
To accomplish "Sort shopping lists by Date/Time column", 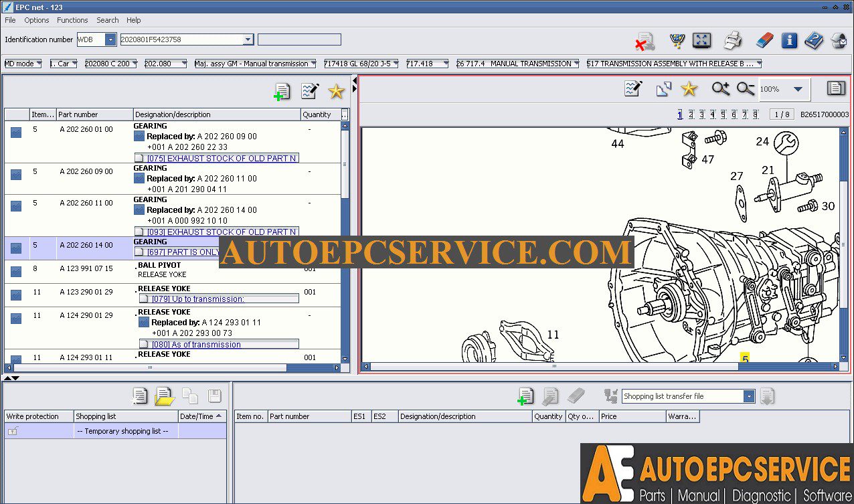I will point(202,416).
